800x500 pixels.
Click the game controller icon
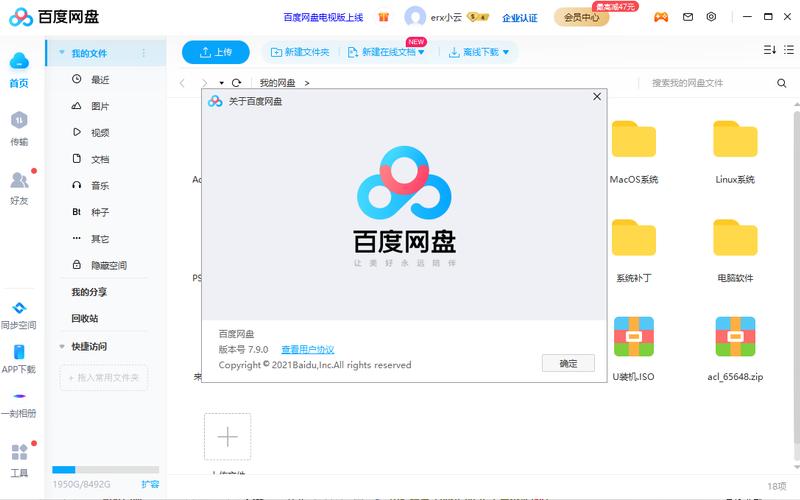tap(661, 17)
